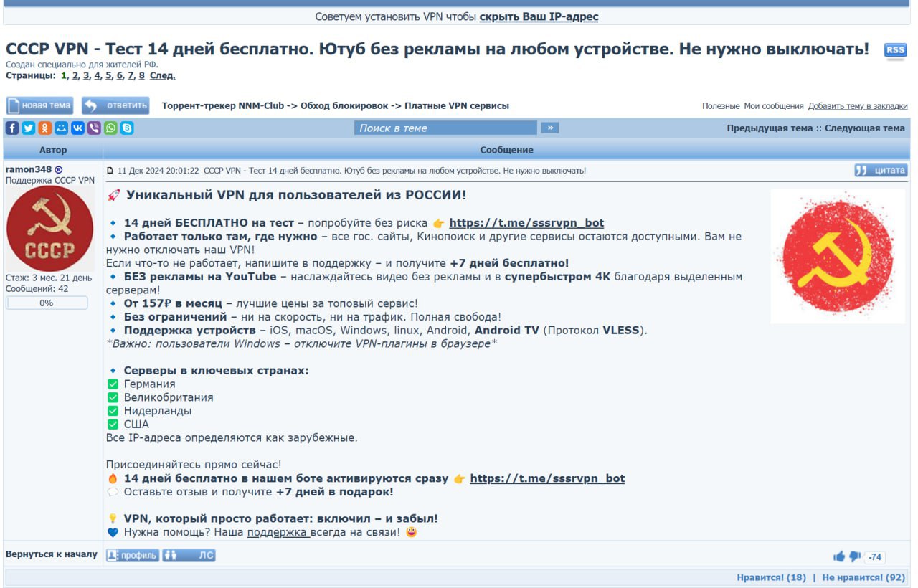Image resolution: width=918 pixels, height=588 pixels.
Task: Click 'Сообщений: 42' text
Action: click(x=37, y=288)
